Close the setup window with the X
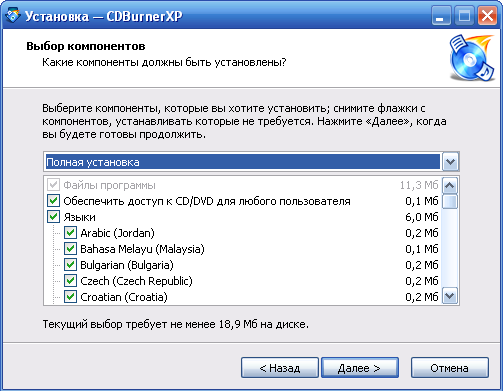504x391 pixels. [487, 16]
